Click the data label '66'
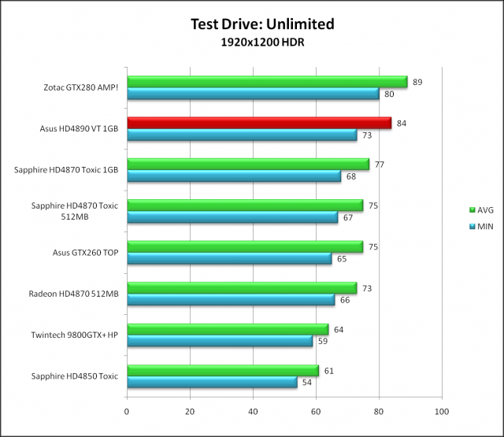 (x=345, y=300)
